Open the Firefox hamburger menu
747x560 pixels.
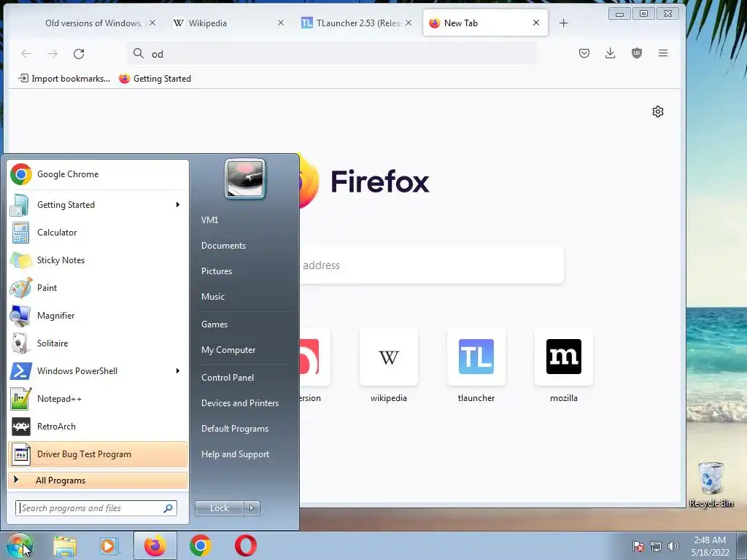coord(662,53)
